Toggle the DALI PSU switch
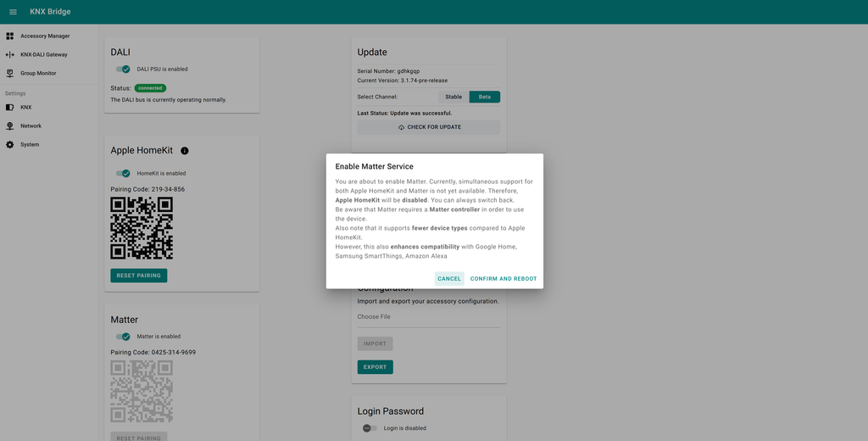Viewport: 868px width, 441px height. (x=123, y=70)
